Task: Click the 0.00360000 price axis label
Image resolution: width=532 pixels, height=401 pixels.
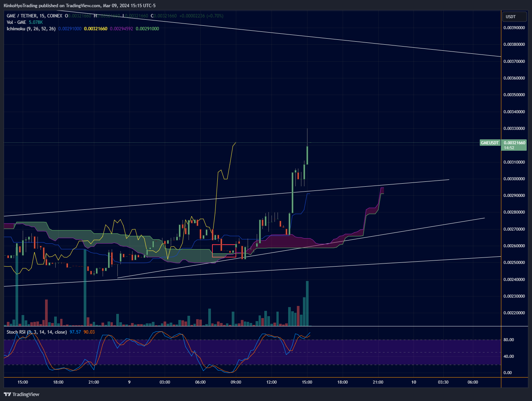Action: 514,78
